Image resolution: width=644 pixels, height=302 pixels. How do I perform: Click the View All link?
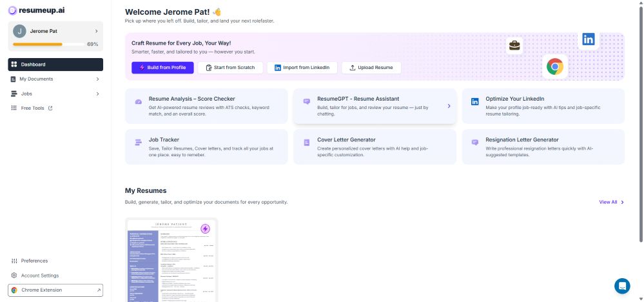pyautogui.click(x=608, y=202)
